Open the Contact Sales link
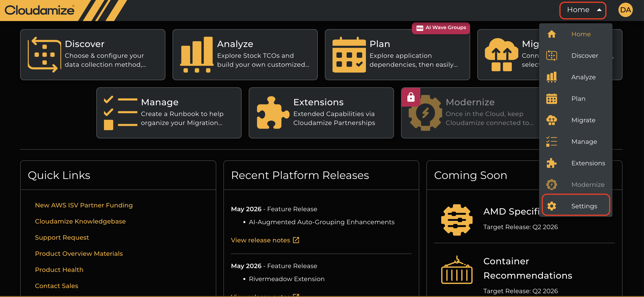The image size is (644, 297). click(x=56, y=286)
